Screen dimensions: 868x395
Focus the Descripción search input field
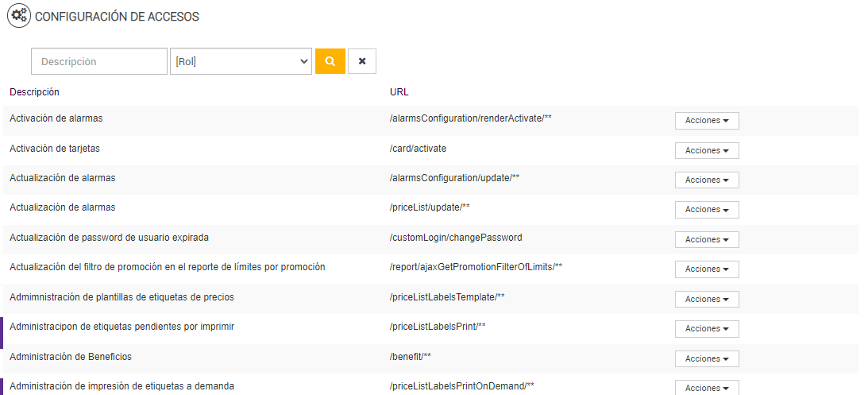click(99, 61)
